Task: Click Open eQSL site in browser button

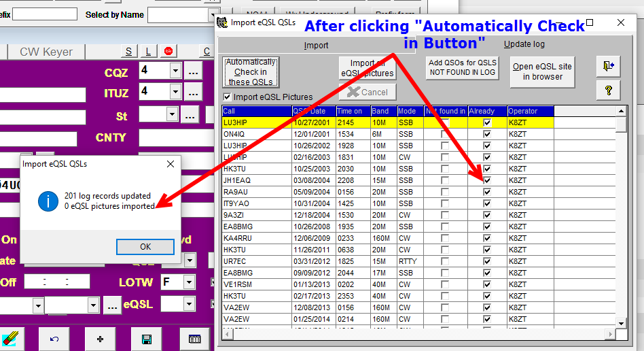Action: (542, 71)
